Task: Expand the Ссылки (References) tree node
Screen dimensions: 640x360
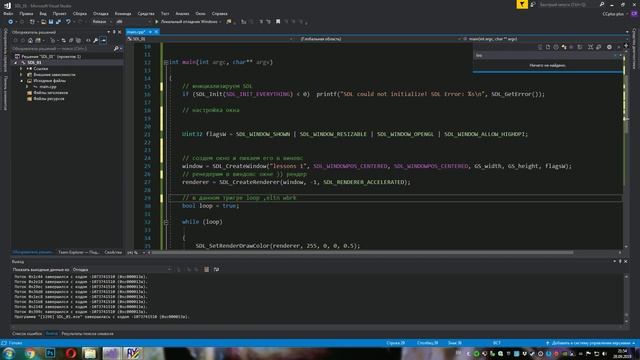Action: (x=21, y=69)
